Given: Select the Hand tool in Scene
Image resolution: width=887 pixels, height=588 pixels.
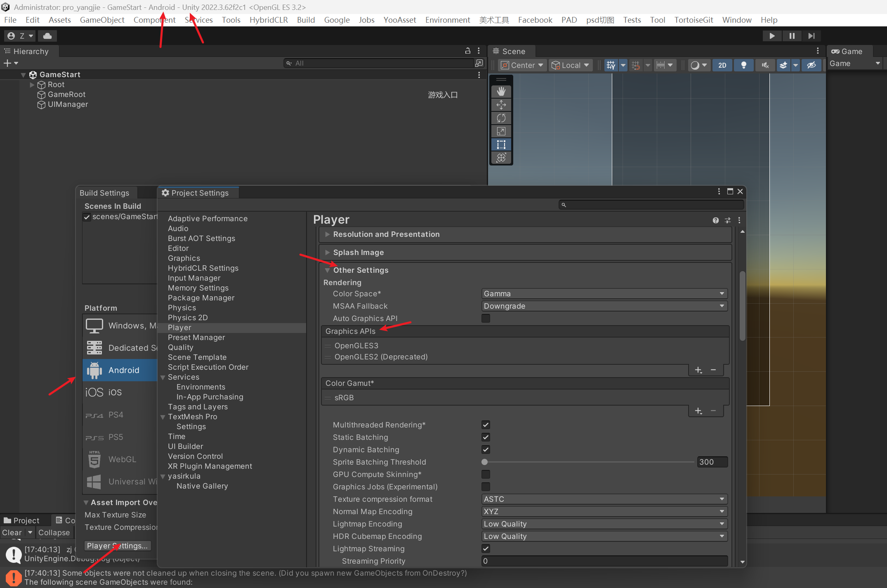Looking at the screenshot, I should point(501,91).
